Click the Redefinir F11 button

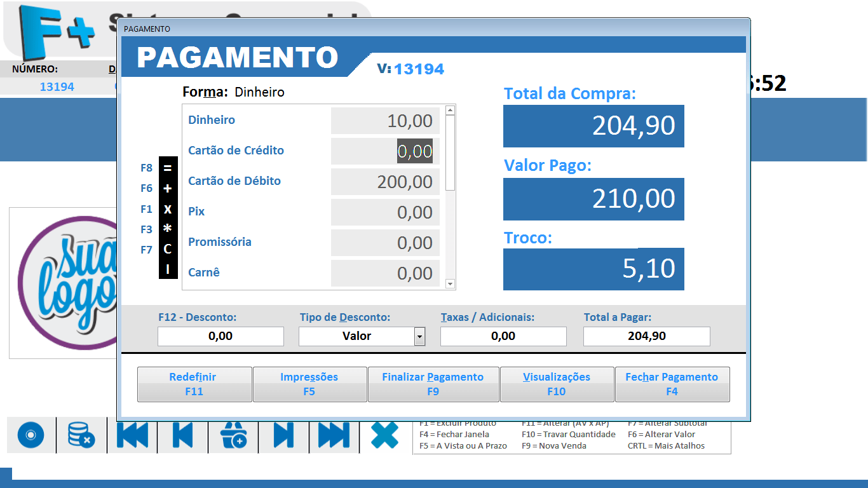[x=194, y=384]
